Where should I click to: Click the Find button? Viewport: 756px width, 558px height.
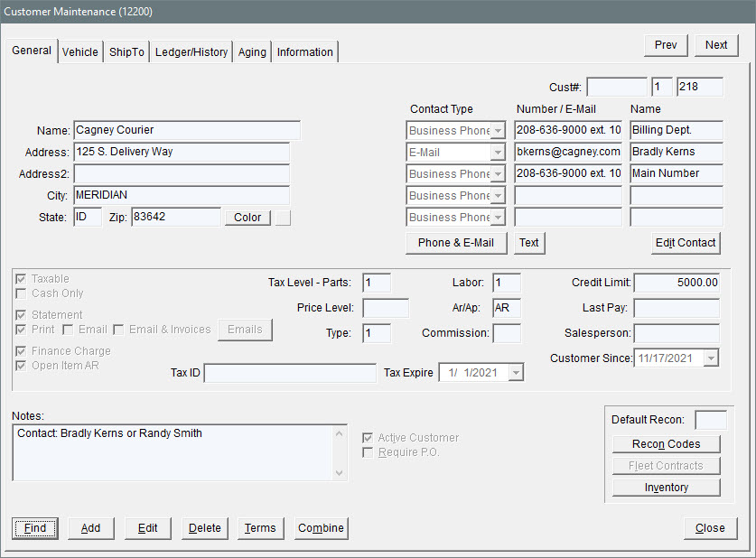click(x=35, y=528)
